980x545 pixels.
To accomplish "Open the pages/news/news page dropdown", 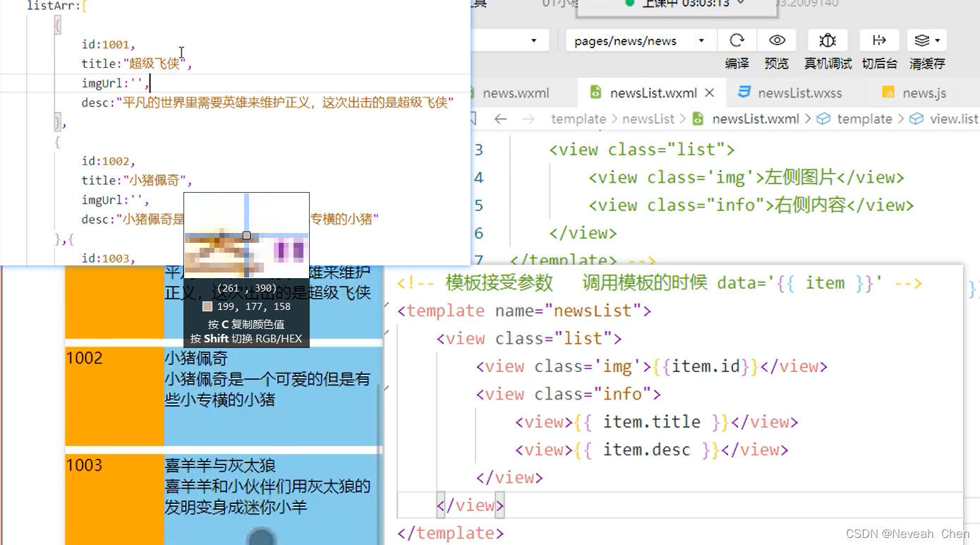I will 641,40.
